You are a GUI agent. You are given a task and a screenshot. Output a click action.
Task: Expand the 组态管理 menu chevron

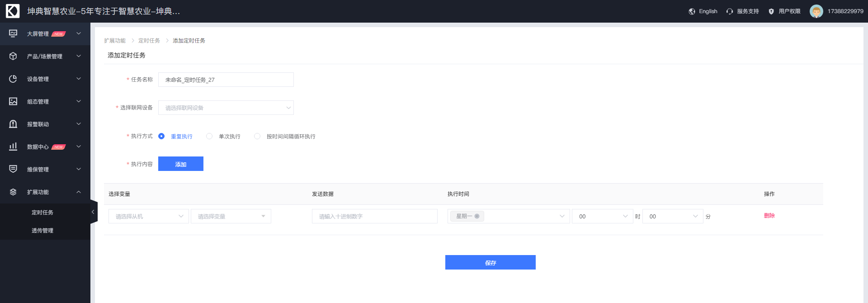(79, 101)
